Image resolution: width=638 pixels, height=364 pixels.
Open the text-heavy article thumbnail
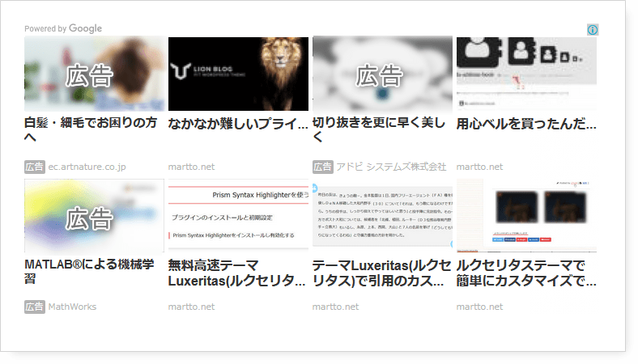[x=382, y=216]
